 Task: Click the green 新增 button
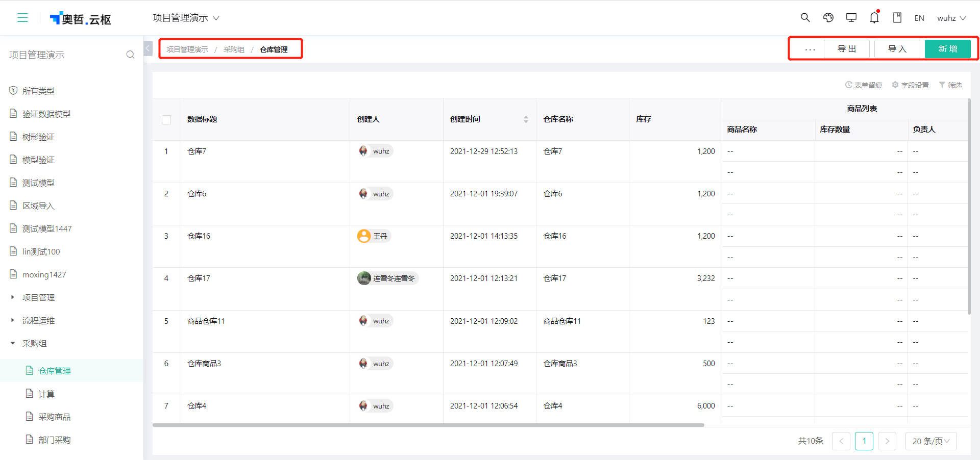pyautogui.click(x=948, y=49)
